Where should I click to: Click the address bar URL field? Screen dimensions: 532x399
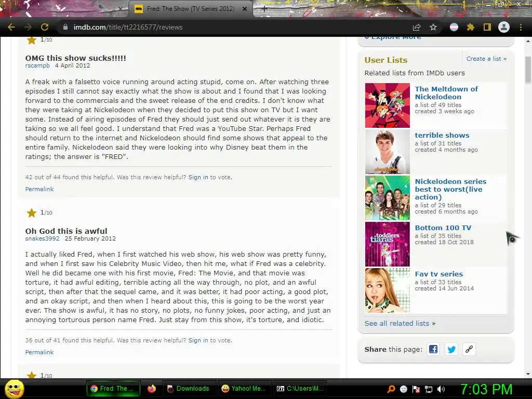coord(234,27)
